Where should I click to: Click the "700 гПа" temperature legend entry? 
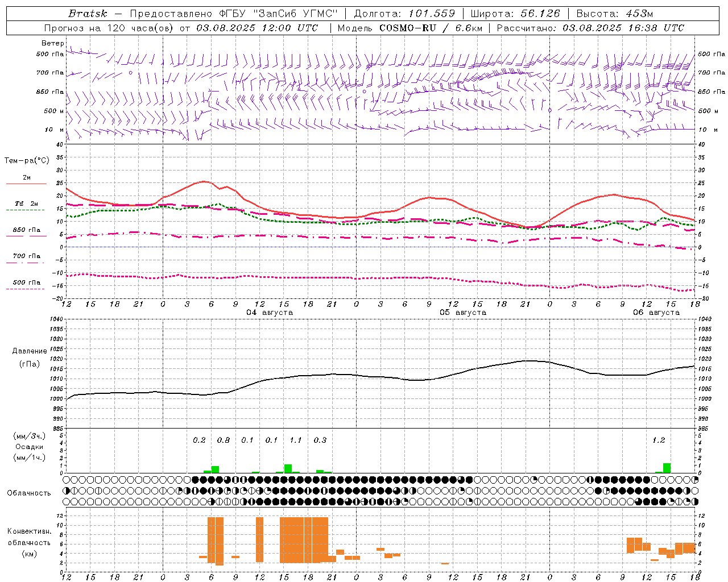pyautogui.click(x=27, y=256)
